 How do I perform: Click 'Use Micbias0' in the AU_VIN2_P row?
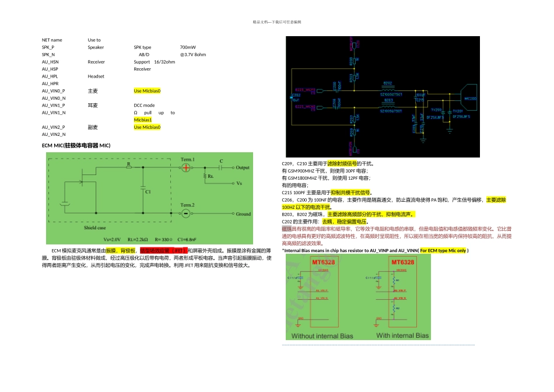[x=147, y=127]
